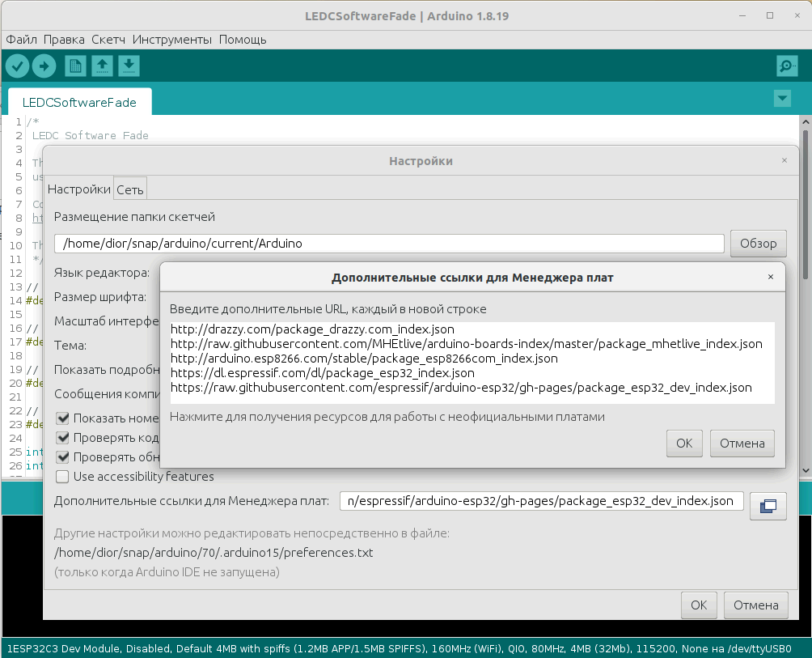Enable Use accessibility features checkbox
Image resolution: width=812 pixels, height=658 pixels.
[x=62, y=477]
